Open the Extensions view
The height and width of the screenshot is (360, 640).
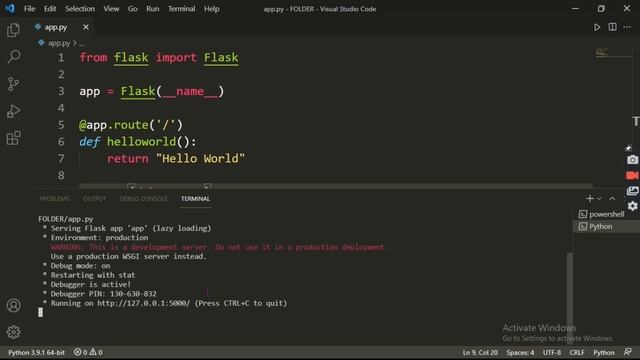(x=13, y=138)
